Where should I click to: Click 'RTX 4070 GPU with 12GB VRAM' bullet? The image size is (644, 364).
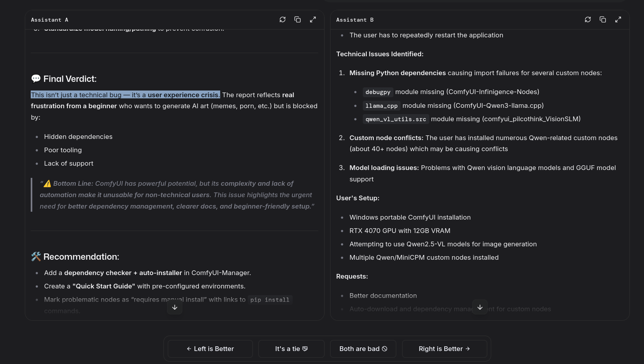point(400,231)
